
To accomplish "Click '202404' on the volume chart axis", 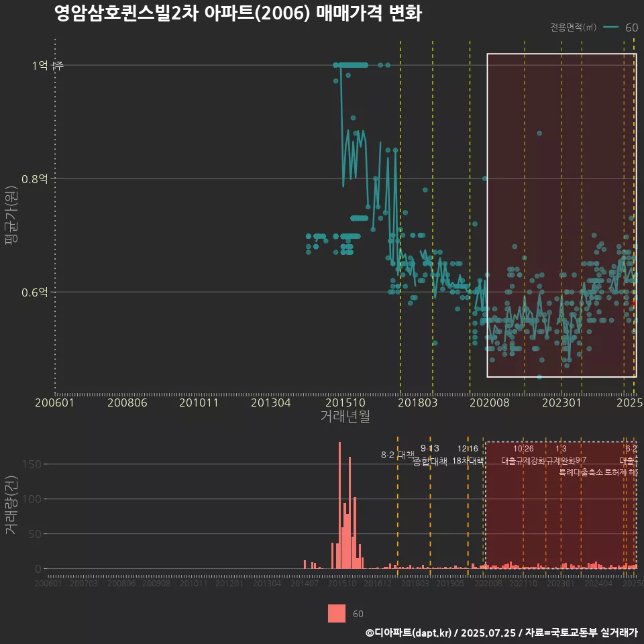I will [x=598, y=583].
